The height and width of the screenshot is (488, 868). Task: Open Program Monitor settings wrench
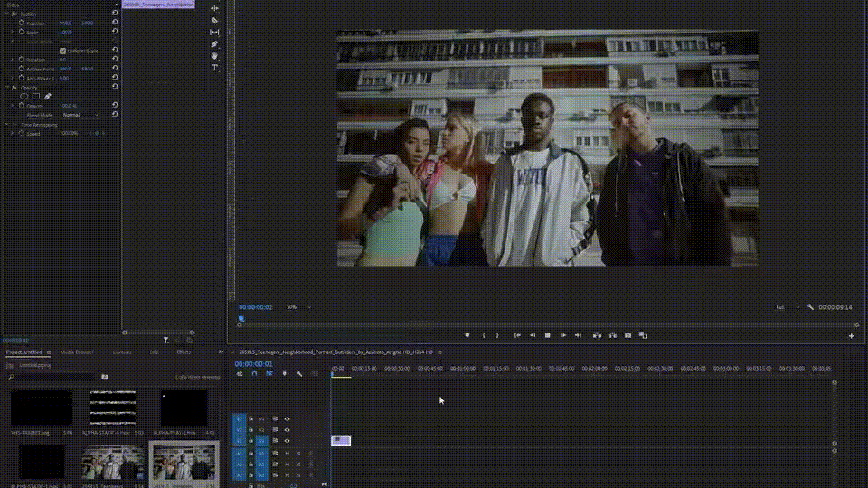pyautogui.click(x=811, y=307)
